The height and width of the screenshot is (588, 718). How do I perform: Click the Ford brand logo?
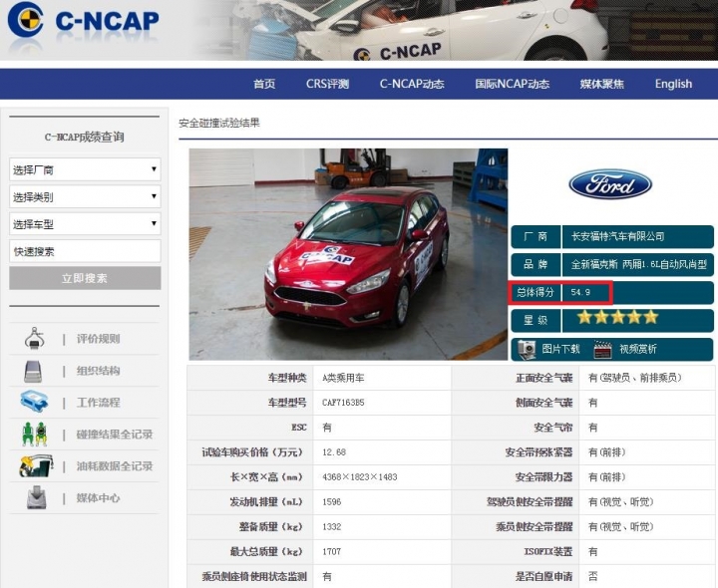point(610,184)
